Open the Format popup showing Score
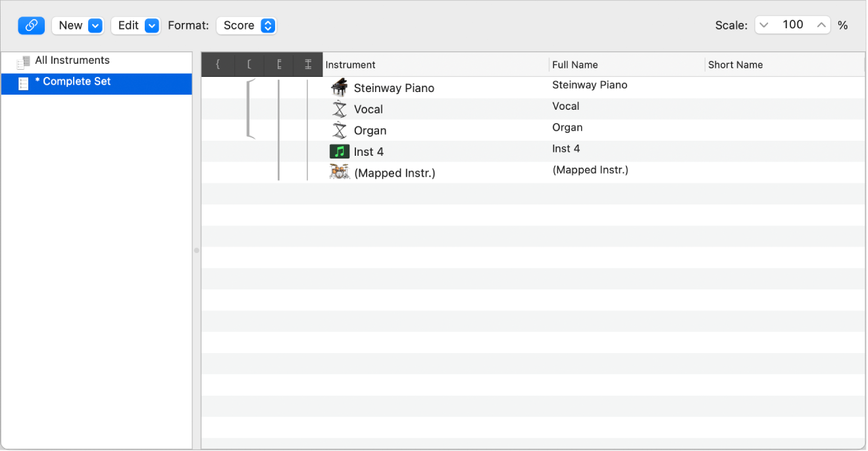Image resolution: width=868 pixels, height=451 pixels. point(247,25)
